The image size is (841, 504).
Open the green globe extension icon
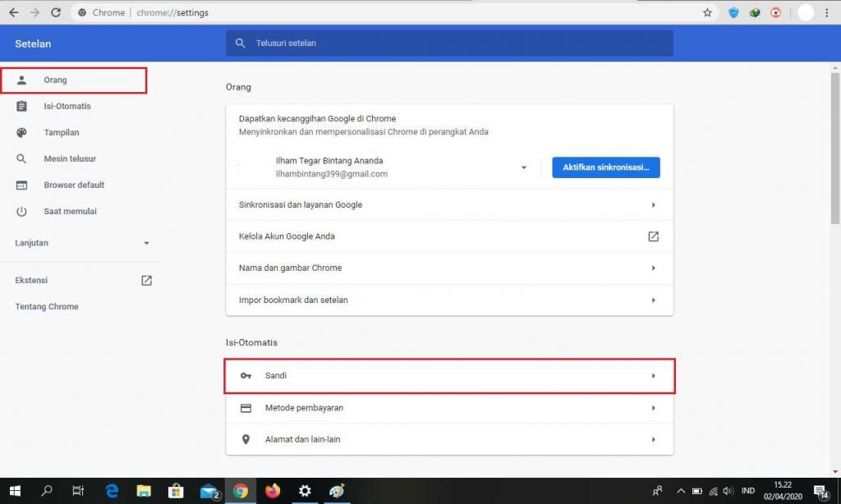pyautogui.click(x=755, y=12)
